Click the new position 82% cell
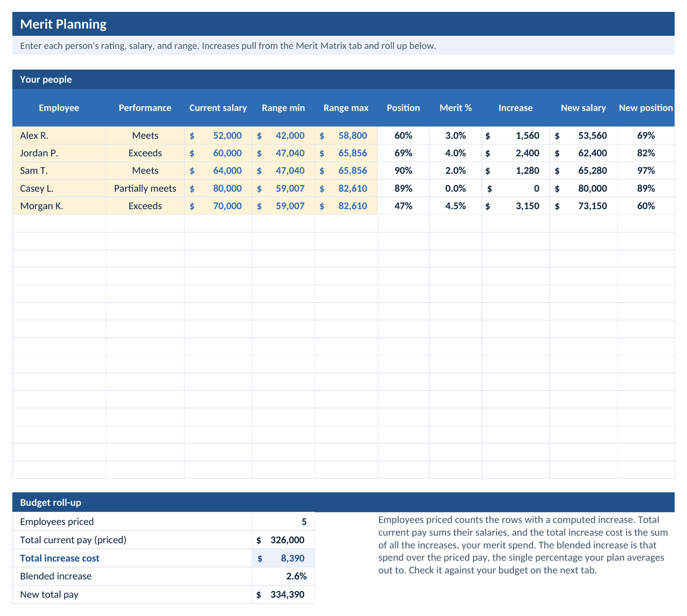This screenshot has width=687, height=616. [x=646, y=153]
